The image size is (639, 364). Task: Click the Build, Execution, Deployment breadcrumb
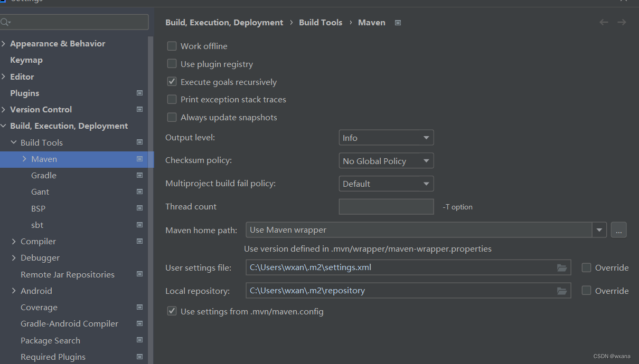[x=224, y=22]
